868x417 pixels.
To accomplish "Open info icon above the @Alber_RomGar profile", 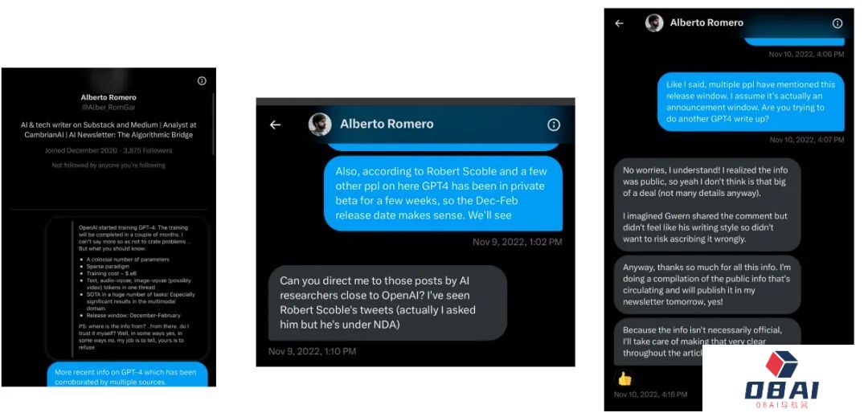I will [x=202, y=80].
